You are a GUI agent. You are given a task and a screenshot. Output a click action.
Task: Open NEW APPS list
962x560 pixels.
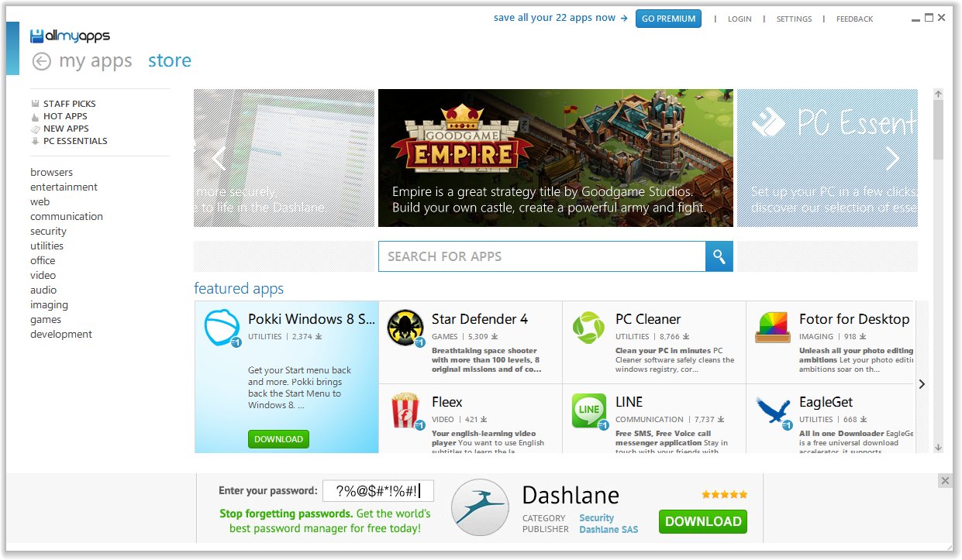tap(66, 129)
